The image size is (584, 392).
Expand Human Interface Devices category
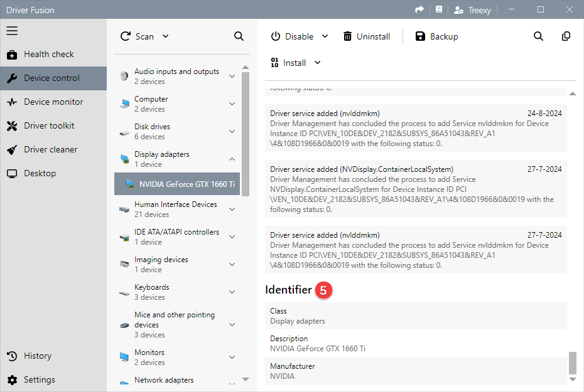[x=232, y=209]
